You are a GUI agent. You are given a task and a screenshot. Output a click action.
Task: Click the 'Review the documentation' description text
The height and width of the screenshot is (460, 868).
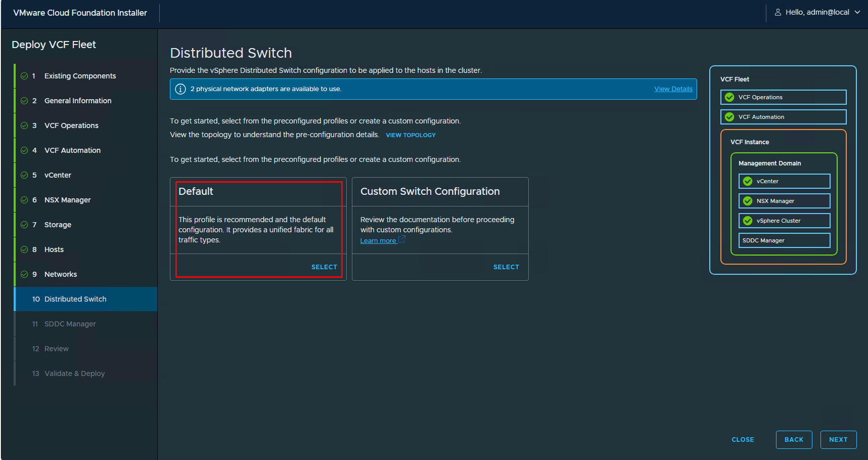coord(437,225)
